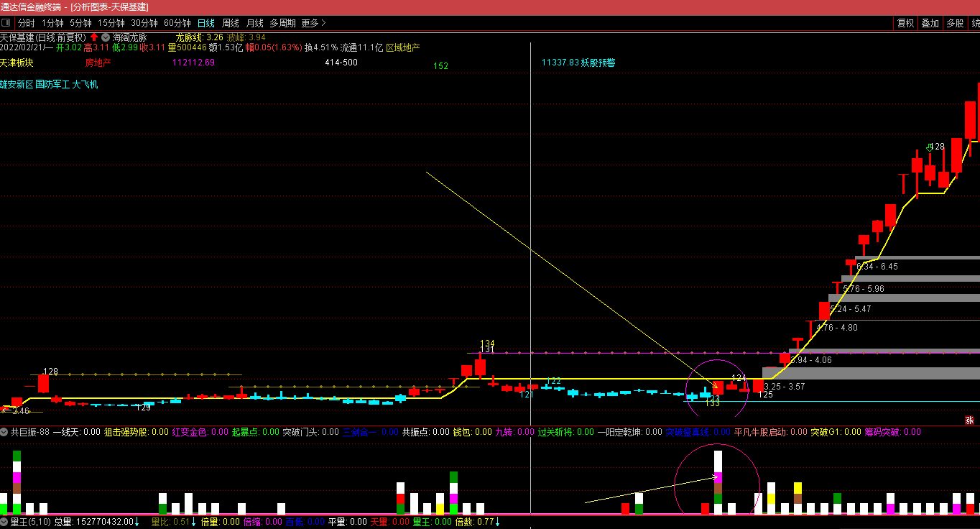Click the panel layout icon left of 分时
Image resolution: width=980 pixels, height=529 pixels.
click(x=6, y=23)
